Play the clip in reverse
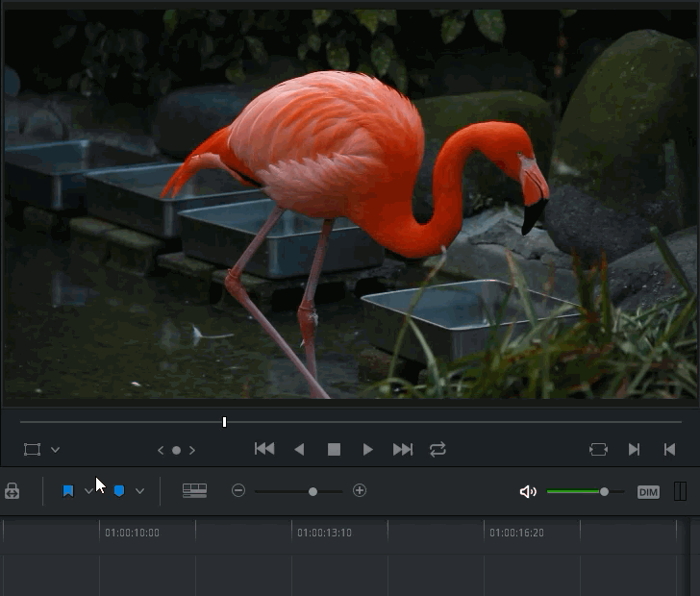This screenshot has width=700, height=596. tap(300, 449)
